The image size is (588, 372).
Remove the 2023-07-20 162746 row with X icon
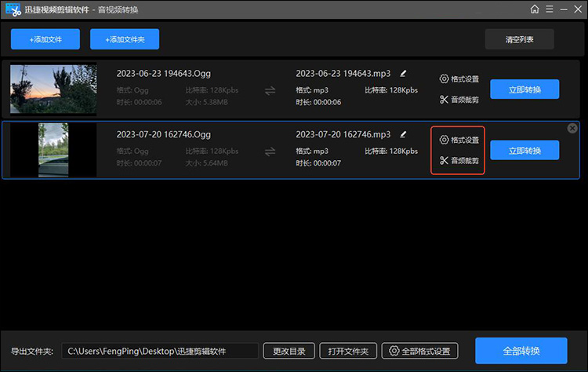(572, 129)
